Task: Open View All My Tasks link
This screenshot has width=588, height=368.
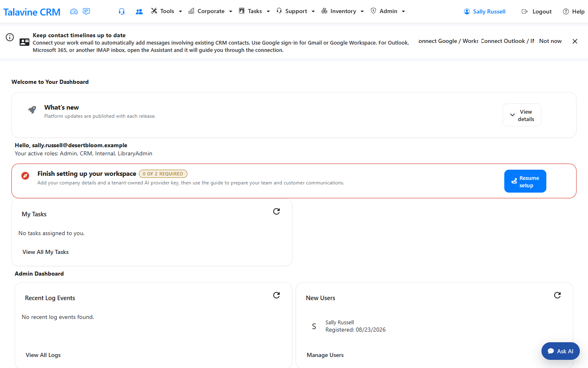Action: (45, 252)
